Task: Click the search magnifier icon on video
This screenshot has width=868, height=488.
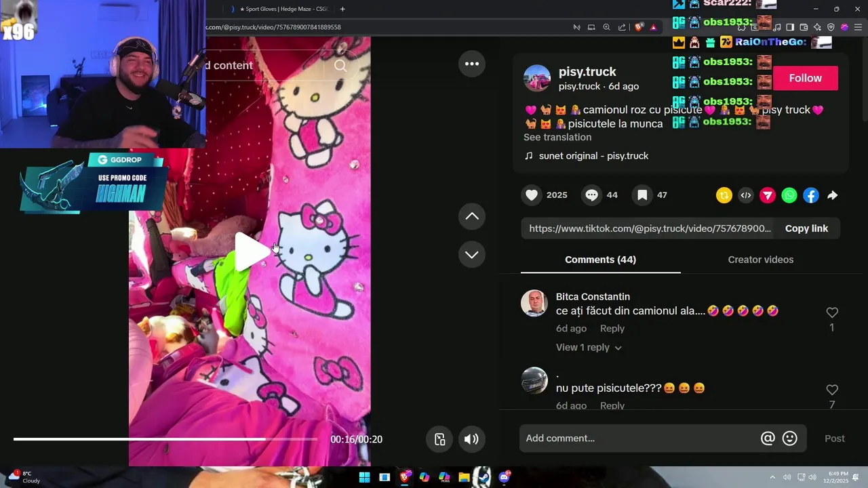Action: 340,65
